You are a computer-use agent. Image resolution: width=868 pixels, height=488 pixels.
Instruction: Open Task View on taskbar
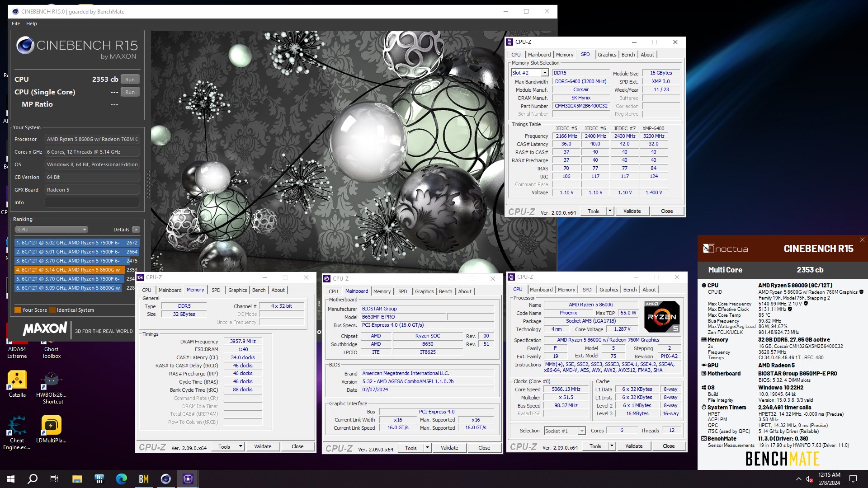(54, 479)
